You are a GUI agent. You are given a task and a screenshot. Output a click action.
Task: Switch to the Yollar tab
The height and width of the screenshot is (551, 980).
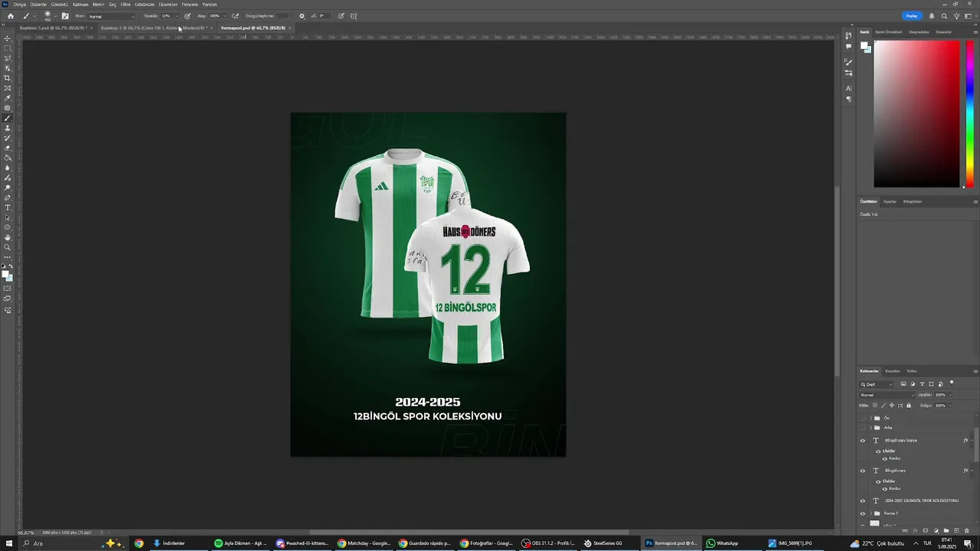[912, 371]
